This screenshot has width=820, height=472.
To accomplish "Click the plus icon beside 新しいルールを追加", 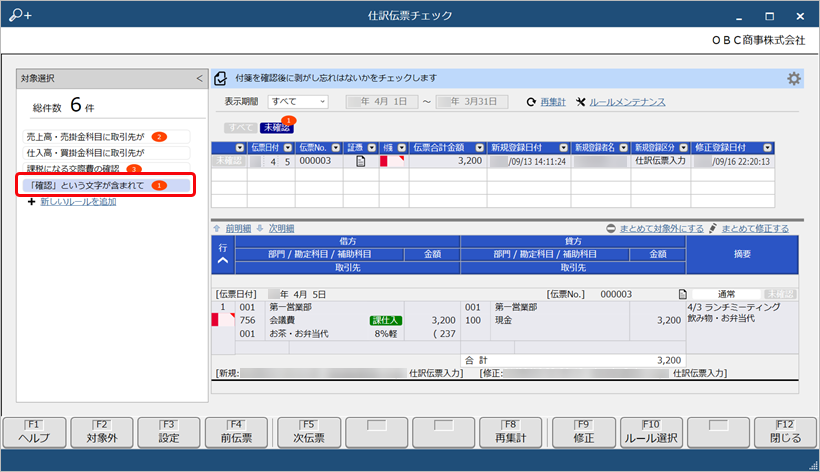I will [31, 202].
